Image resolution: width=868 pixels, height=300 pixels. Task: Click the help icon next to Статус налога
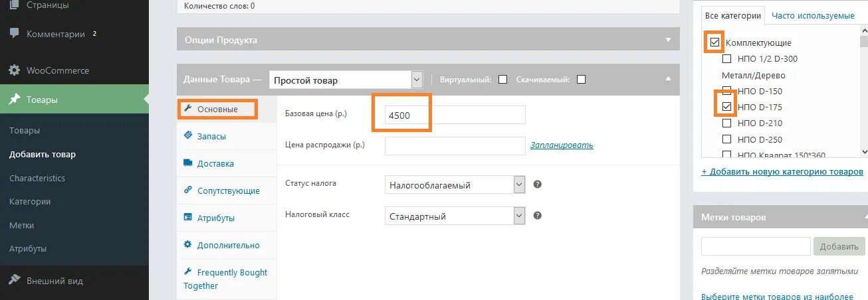[x=538, y=185]
